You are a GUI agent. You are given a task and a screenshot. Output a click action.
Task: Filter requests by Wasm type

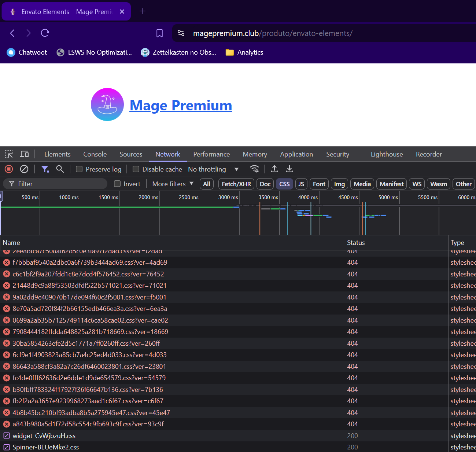point(439,184)
